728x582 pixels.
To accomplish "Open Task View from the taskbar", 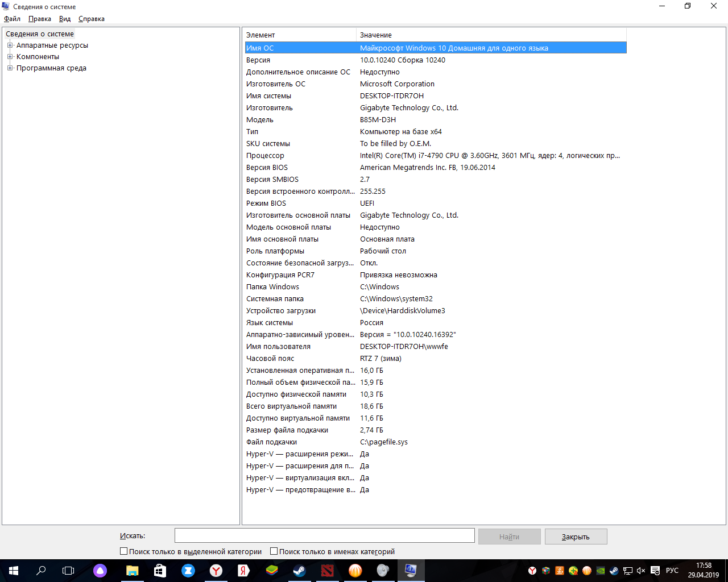I will 68,571.
